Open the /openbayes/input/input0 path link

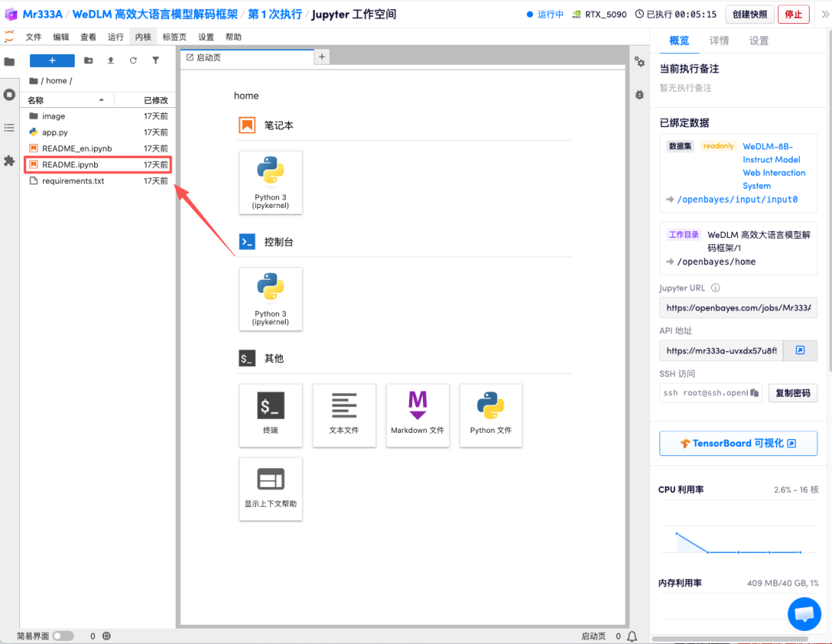pos(737,200)
